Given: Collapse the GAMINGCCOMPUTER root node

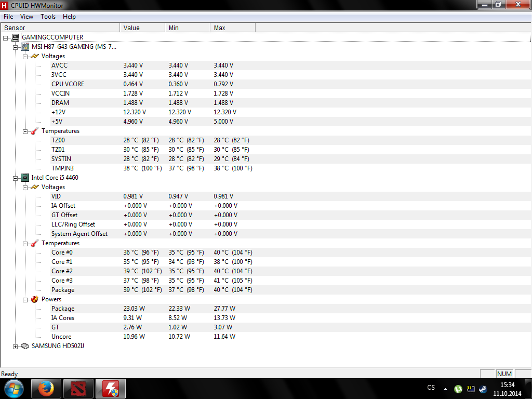Looking at the screenshot, I should [x=5, y=38].
